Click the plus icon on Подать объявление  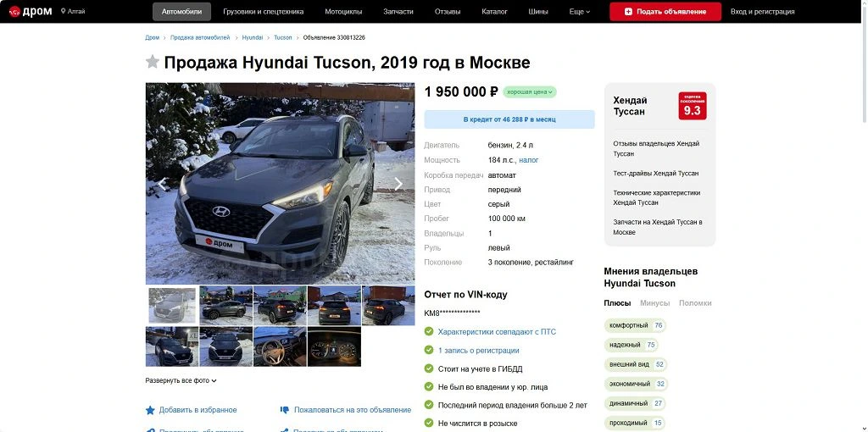pyautogui.click(x=628, y=11)
